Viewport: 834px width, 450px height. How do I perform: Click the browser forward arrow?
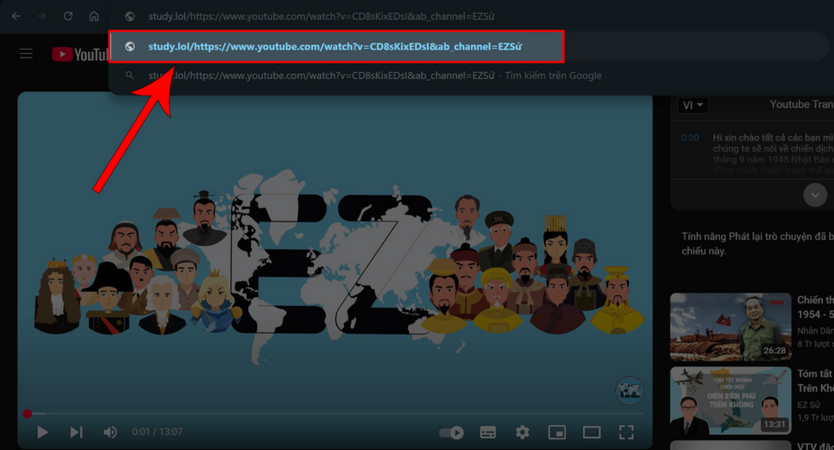(x=41, y=16)
